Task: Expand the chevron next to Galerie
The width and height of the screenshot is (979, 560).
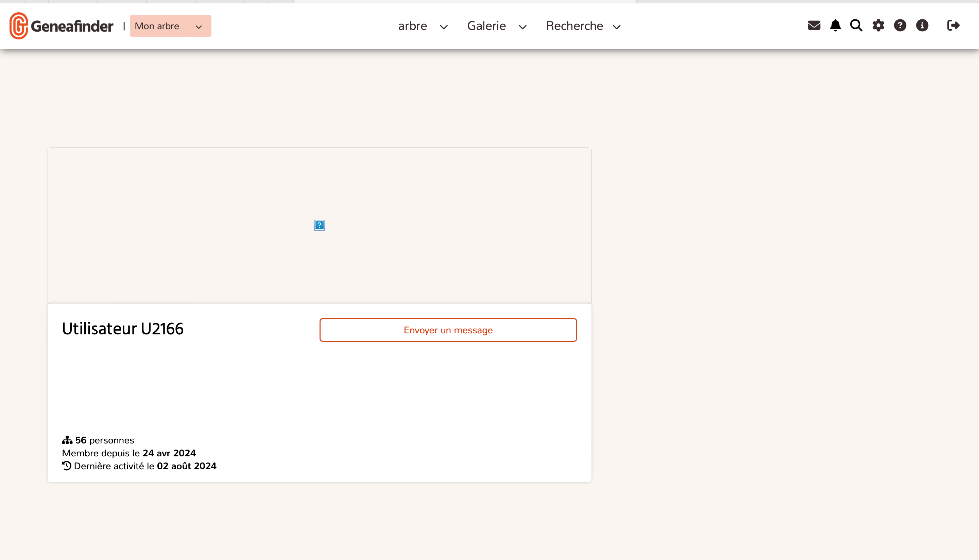Action: pos(522,27)
